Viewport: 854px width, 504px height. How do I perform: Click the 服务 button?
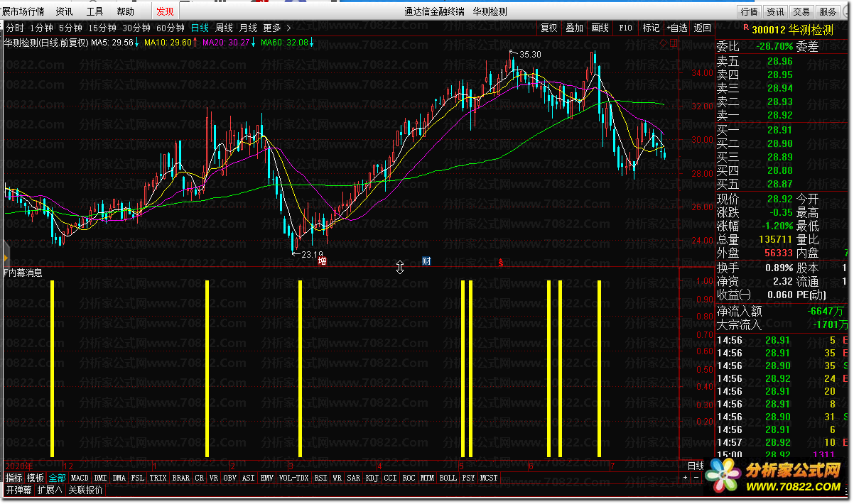[828, 11]
